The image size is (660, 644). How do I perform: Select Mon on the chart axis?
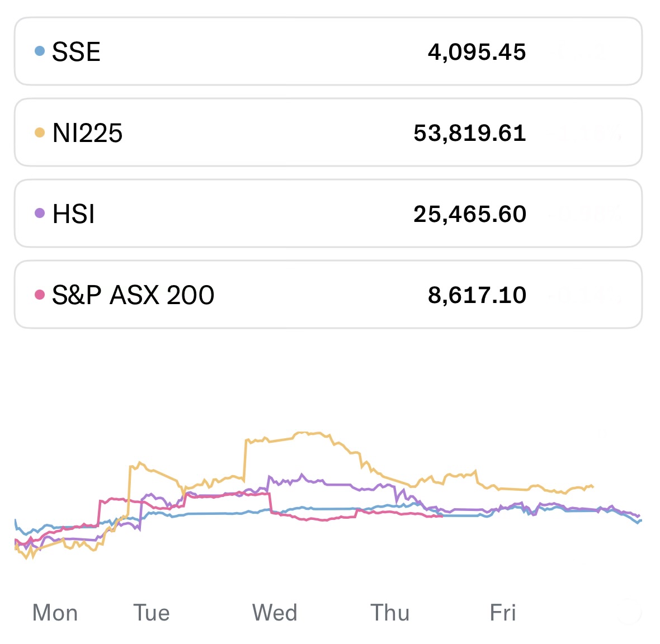pos(55,613)
